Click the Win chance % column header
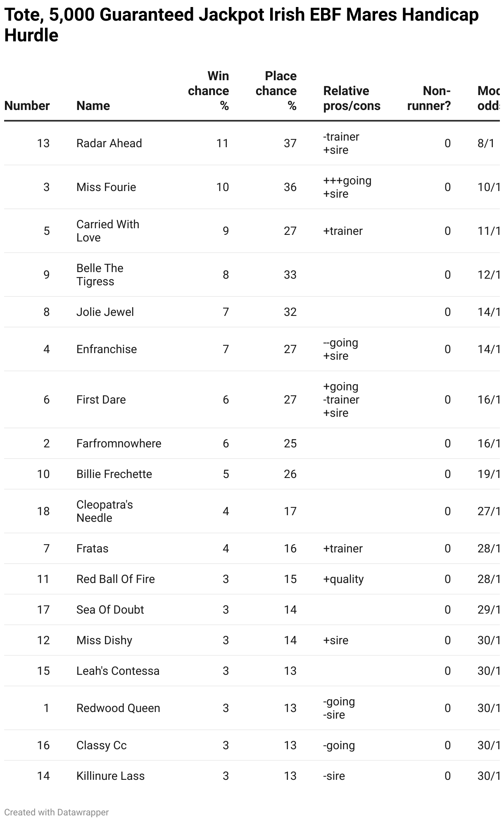 point(208,91)
